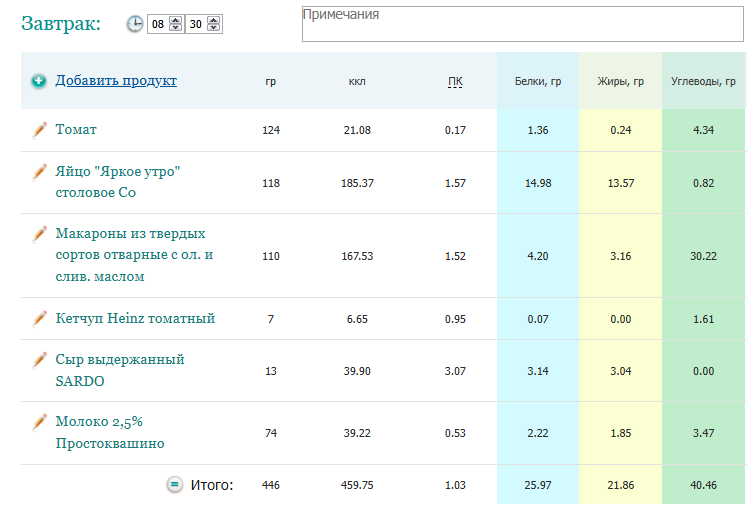Open the Добавить продукт link
The height and width of the screenshot is (510, 747).
coord(116,80)
